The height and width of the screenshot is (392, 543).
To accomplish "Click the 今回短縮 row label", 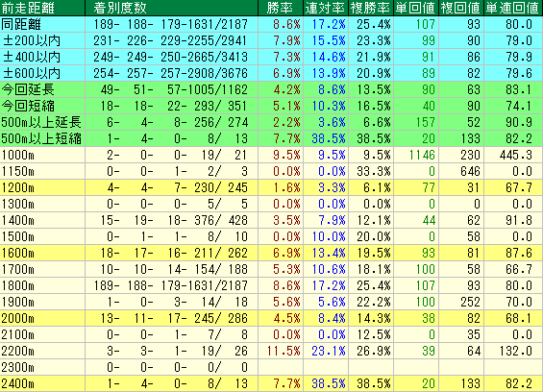I will coord(28,106).
